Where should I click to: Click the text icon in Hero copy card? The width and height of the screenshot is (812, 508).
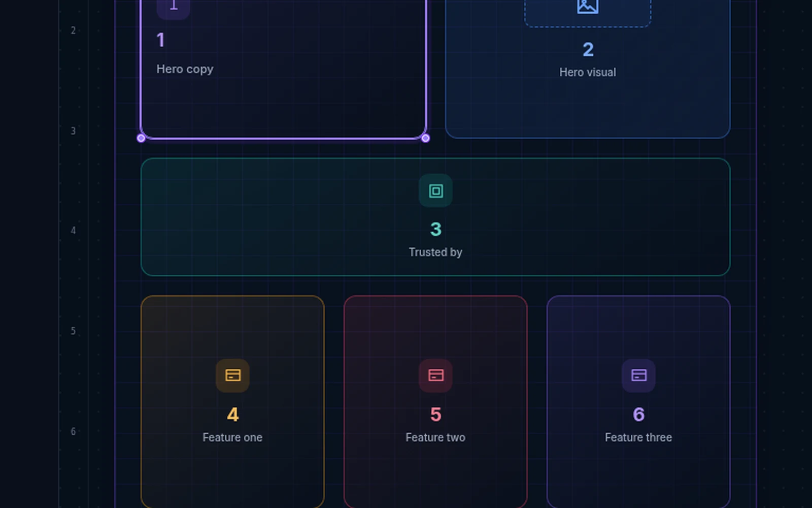[174, 6]
